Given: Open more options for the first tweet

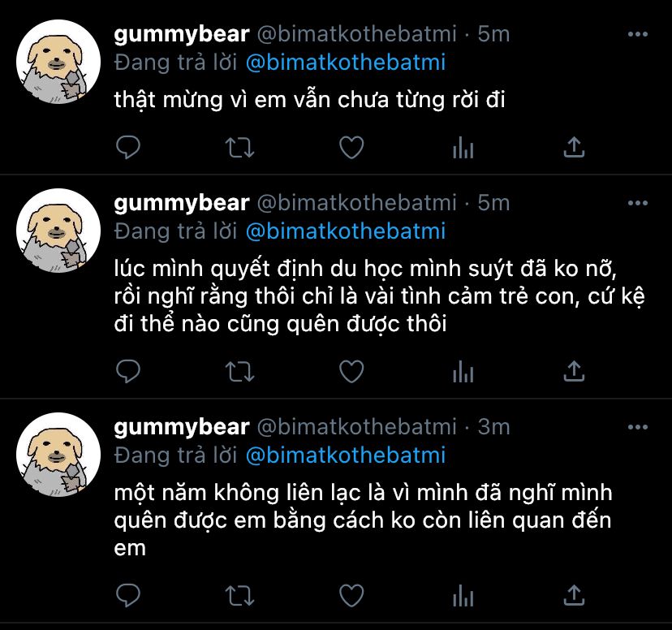Looking at the screenshot, I should click(x=638, y=34).
